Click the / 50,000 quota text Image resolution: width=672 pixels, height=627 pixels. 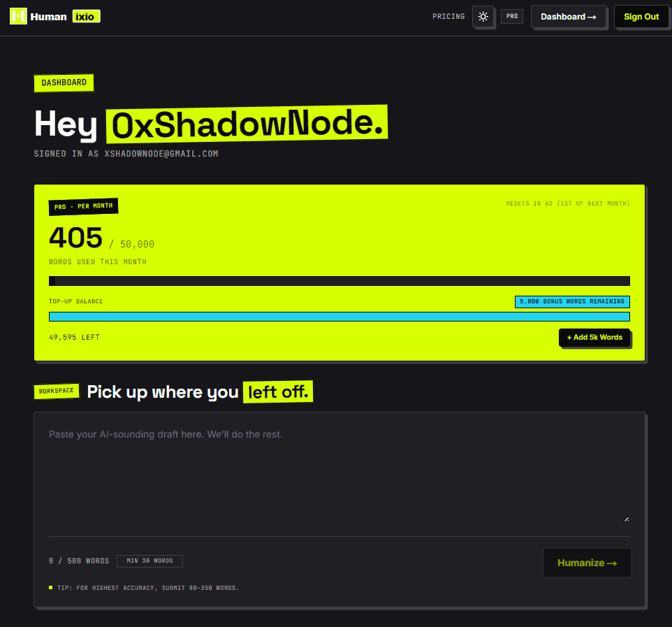pos(132,244)
